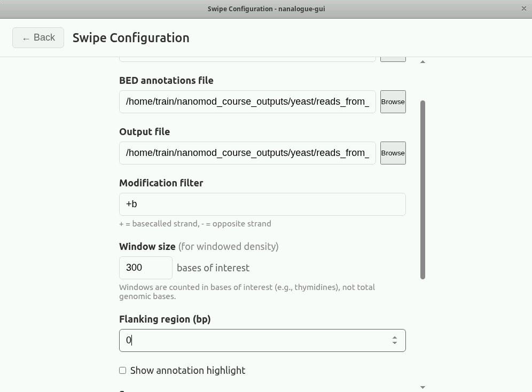Click the Browse button next to the top field
The width and height of the screenshot is (532, 392).
[x=393, y=53]
